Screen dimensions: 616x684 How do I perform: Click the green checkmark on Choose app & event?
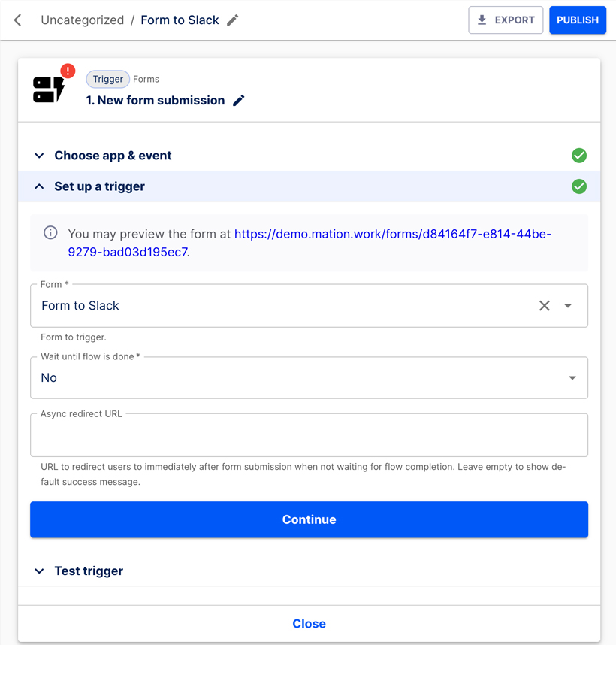[579, 156]
